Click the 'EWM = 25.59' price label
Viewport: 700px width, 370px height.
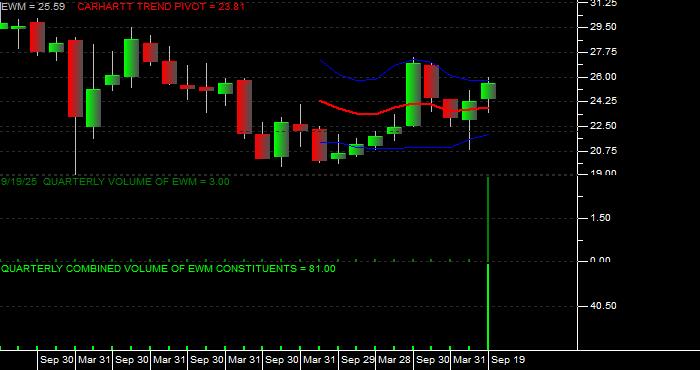click(x=33, y=6)
